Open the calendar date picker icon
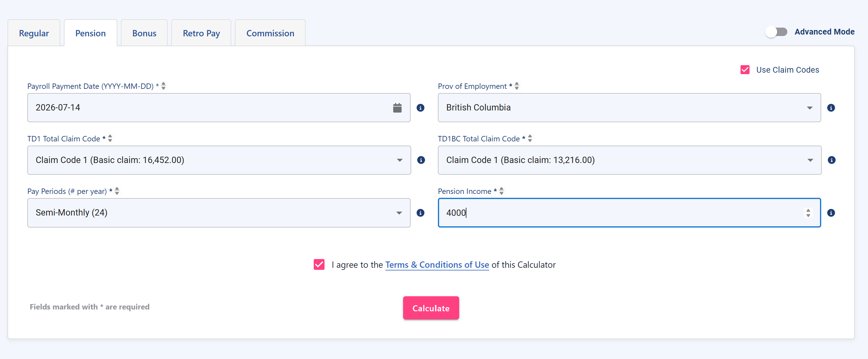The height and width of the screenshot is (359, 868). 397,108
